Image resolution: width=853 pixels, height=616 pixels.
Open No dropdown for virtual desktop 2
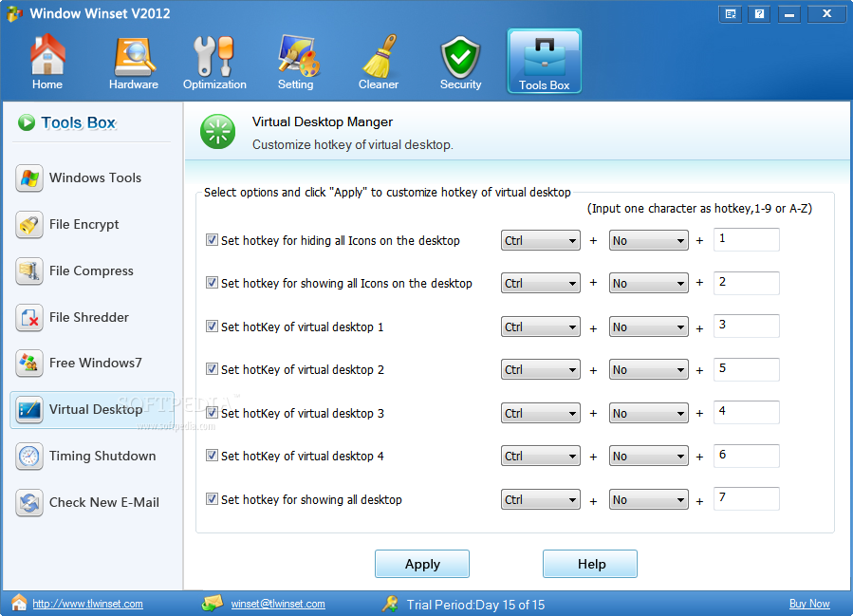coord(648,369)
